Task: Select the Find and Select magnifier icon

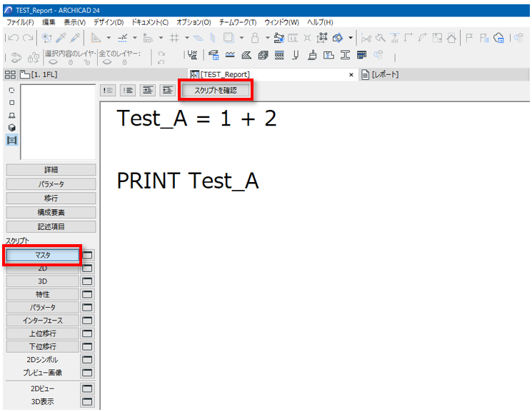Action: 46,38
